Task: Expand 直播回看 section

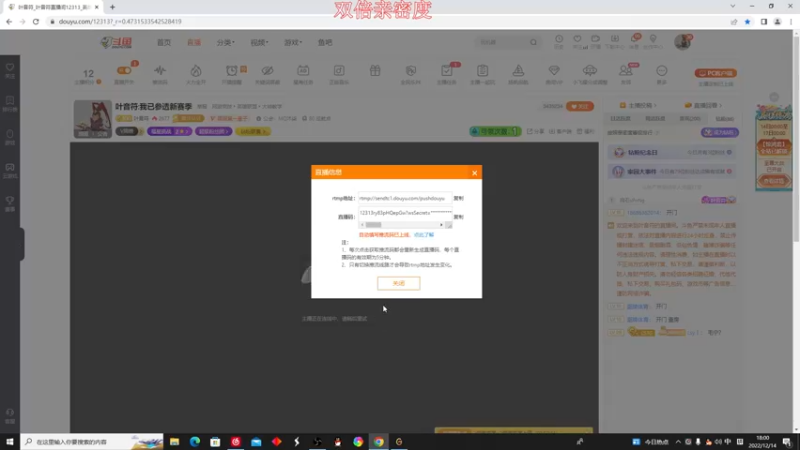Action: [704, 105]
